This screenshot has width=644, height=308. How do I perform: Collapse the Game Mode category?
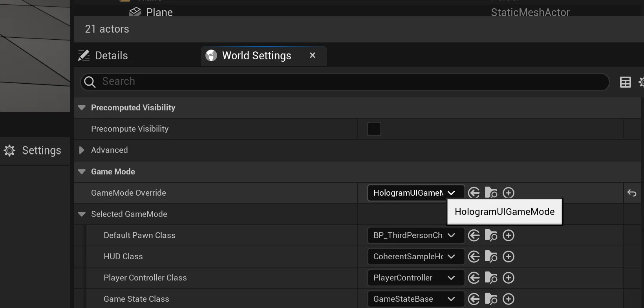click(82, 172)
